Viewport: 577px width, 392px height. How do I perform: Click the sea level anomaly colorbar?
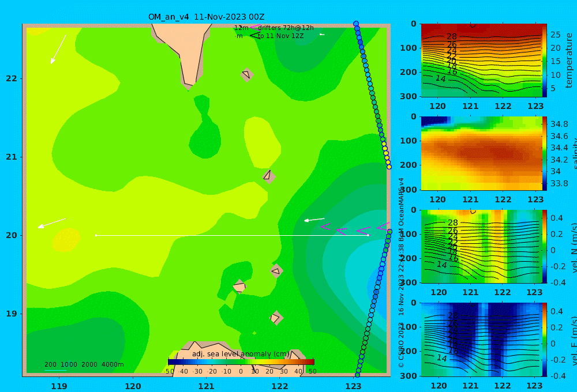[241, 362]
